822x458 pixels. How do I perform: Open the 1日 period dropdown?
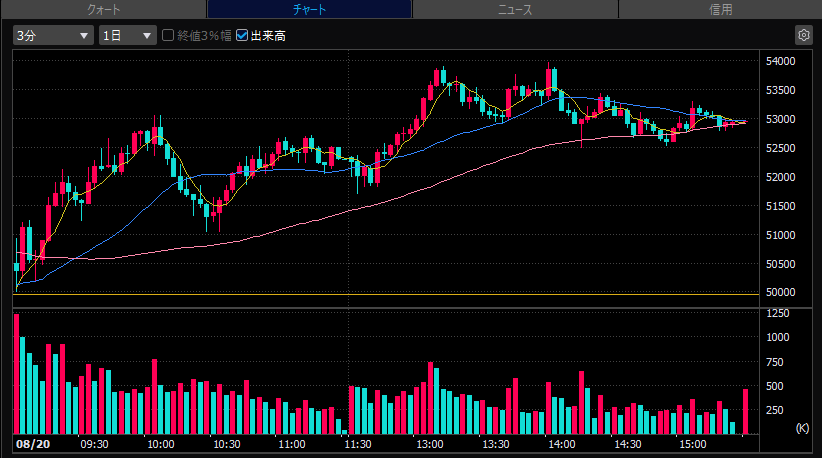(127, 35)
